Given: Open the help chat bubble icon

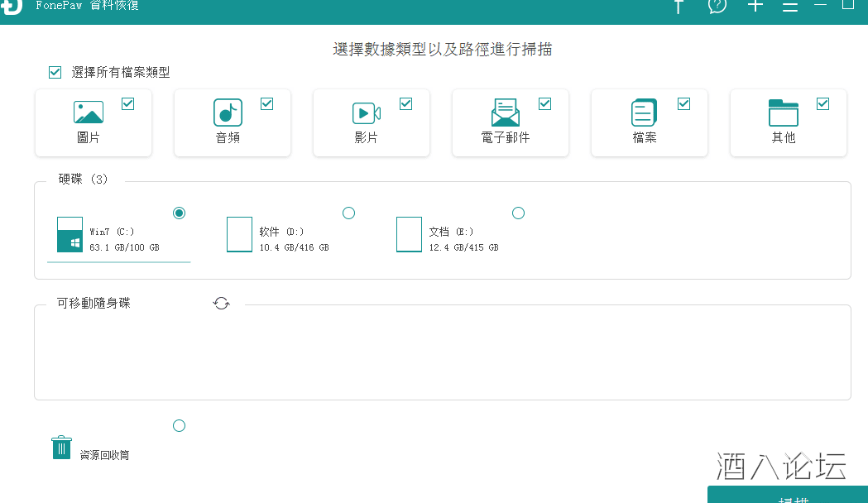Looking at the screenshot, I should [x=717, y=6].
